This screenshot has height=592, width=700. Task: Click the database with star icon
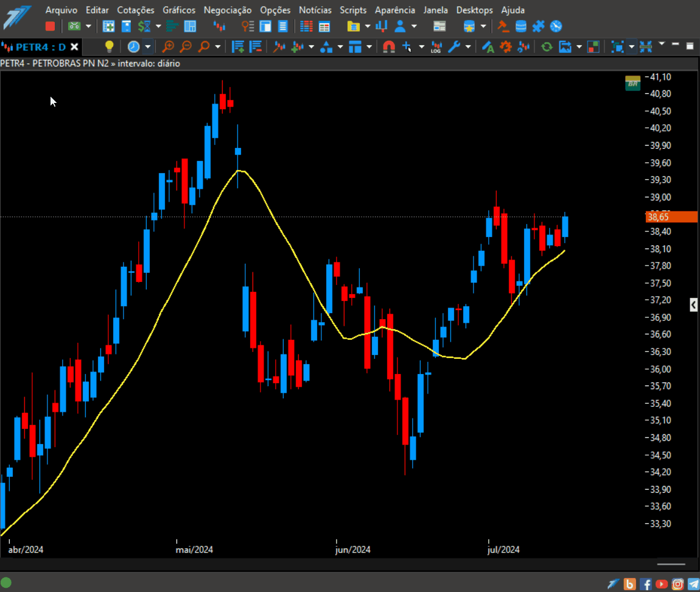[x=469, y=26]
